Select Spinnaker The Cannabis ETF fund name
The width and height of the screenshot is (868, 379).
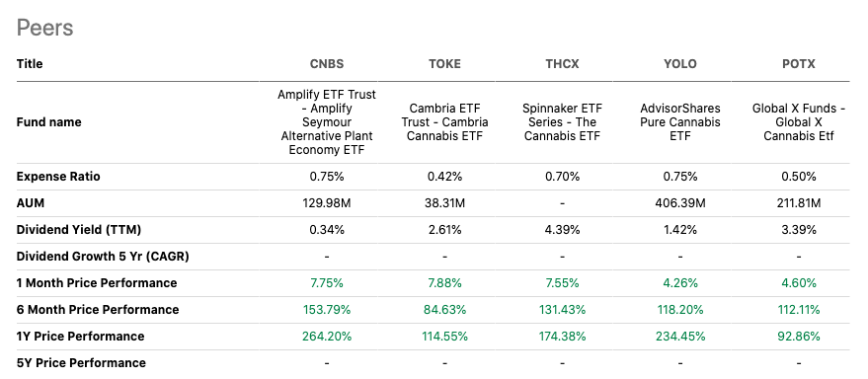[x=562, y=122]
